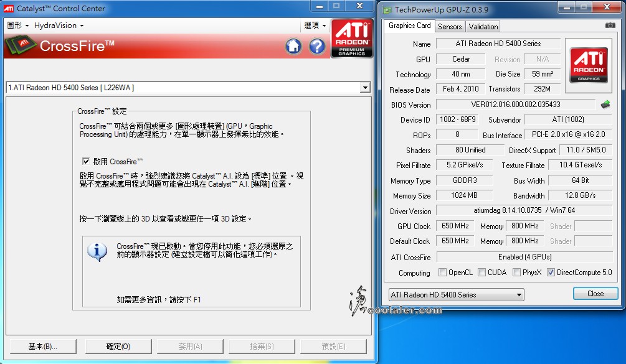Toggle the OpenCL checkbox in GPU-Z
Screen dimensions: 626x364
[442, 273]
